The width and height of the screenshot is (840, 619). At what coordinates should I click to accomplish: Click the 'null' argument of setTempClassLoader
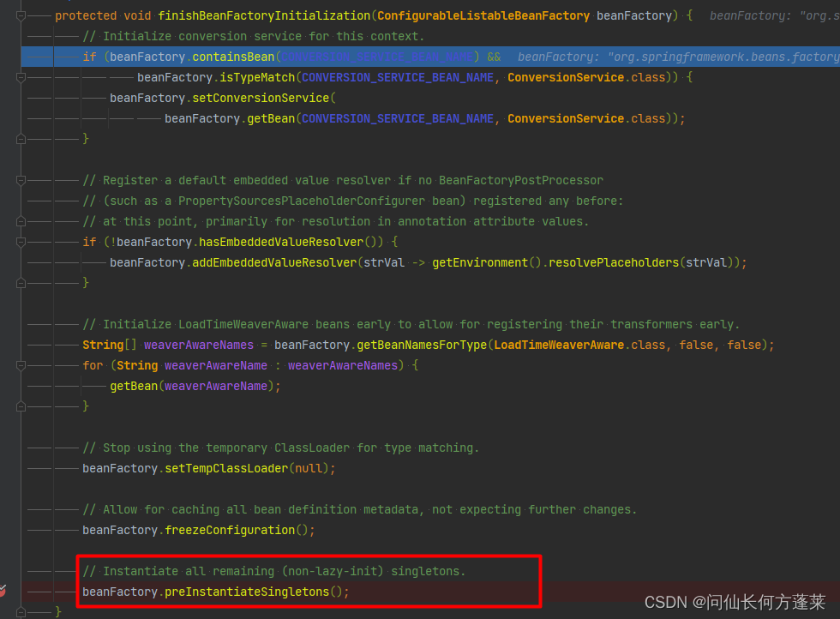pos(309,468)
